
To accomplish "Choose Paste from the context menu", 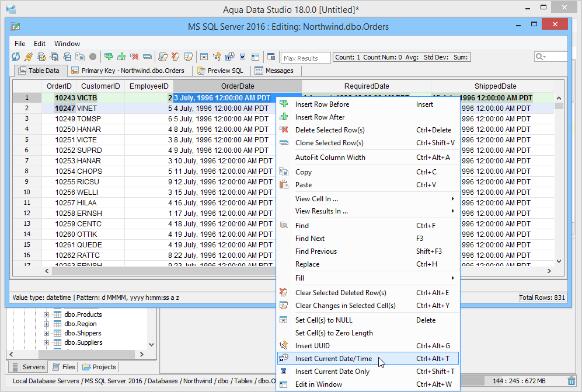I will (368, 185).
